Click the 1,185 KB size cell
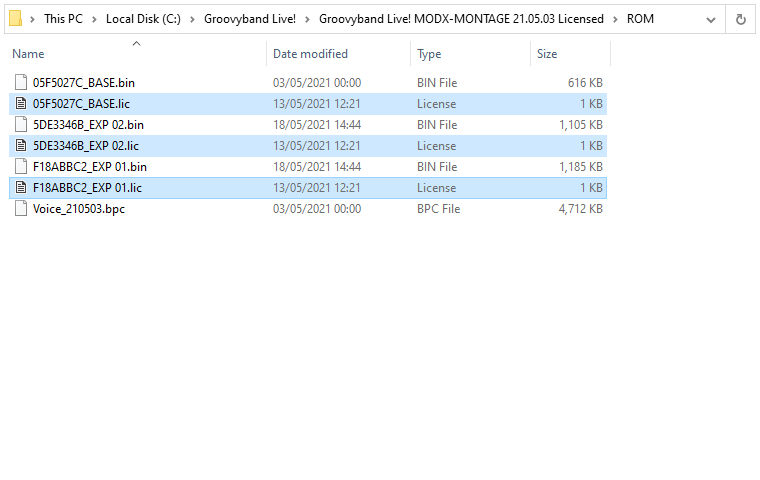This screenshot has height=480, width=760. [x=581, y=167]
